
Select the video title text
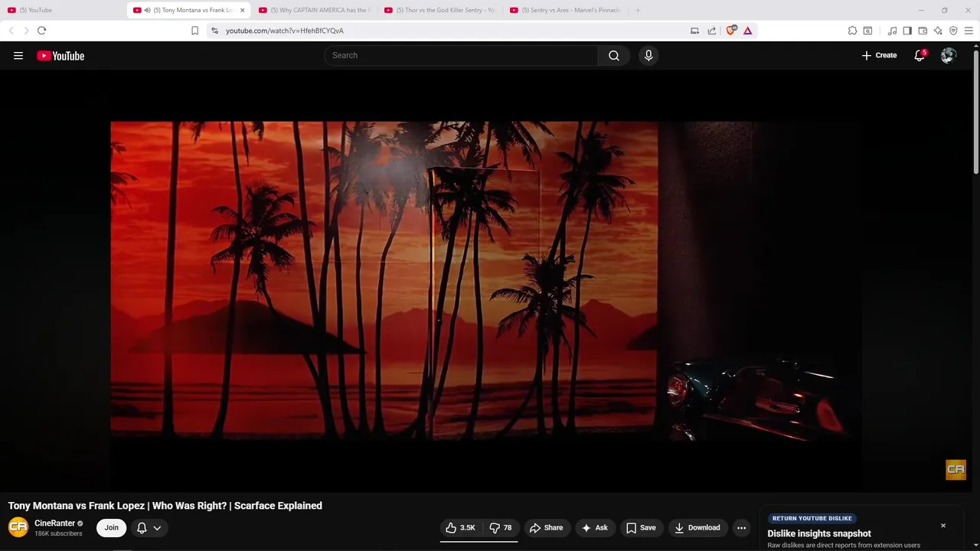tap(165, 505)
